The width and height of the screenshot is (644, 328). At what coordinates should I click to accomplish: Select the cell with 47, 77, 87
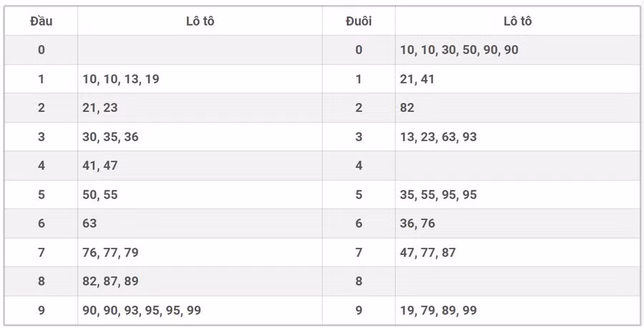(428, 252)
